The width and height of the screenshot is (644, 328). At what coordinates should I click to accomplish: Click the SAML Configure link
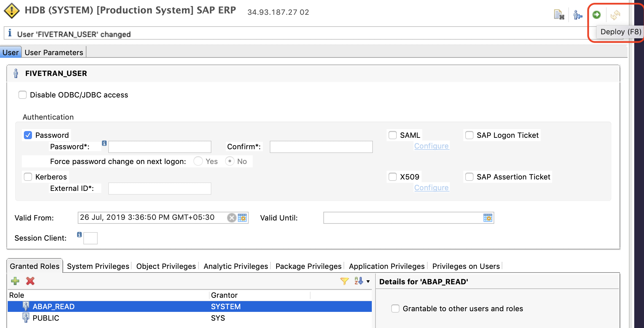(x=431, y=146)
